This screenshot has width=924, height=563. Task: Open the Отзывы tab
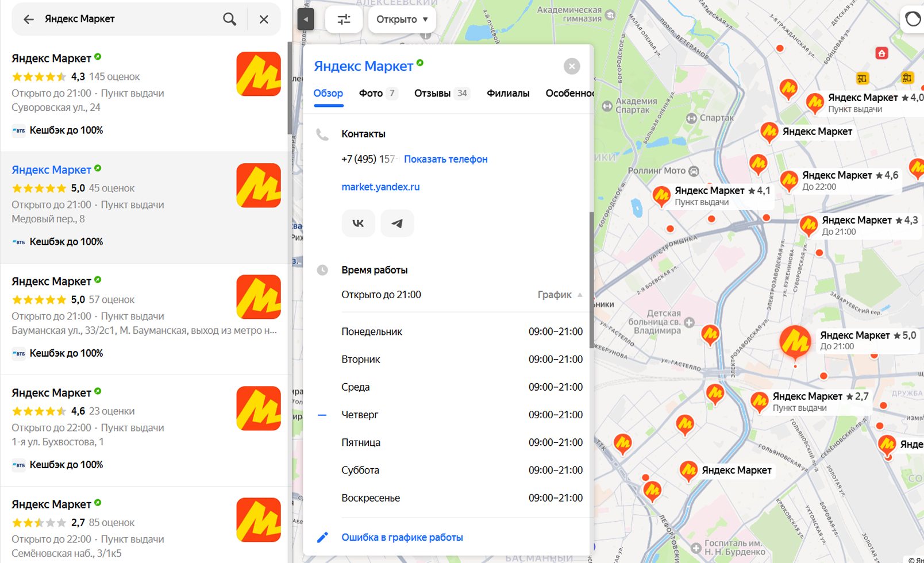[442, 94]
